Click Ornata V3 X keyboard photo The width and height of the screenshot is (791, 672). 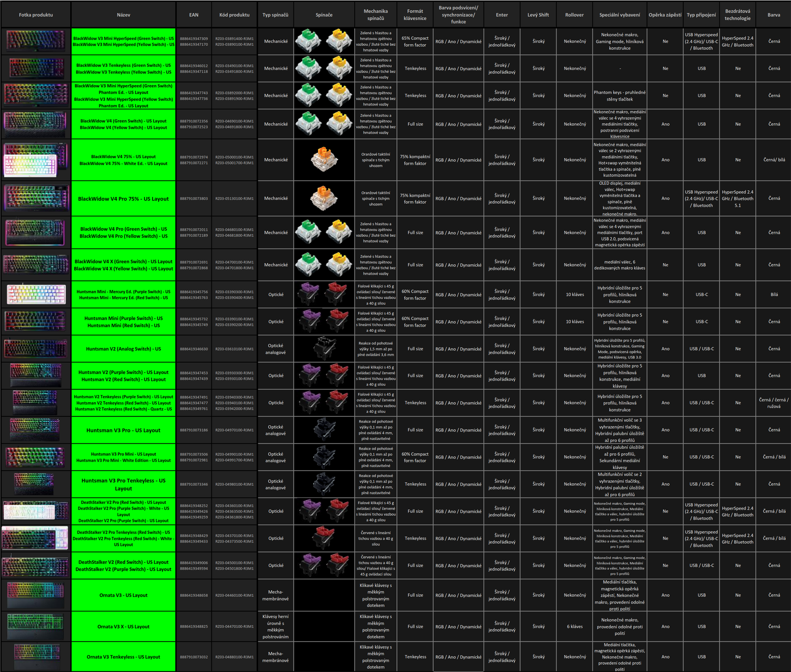(36, 626)
